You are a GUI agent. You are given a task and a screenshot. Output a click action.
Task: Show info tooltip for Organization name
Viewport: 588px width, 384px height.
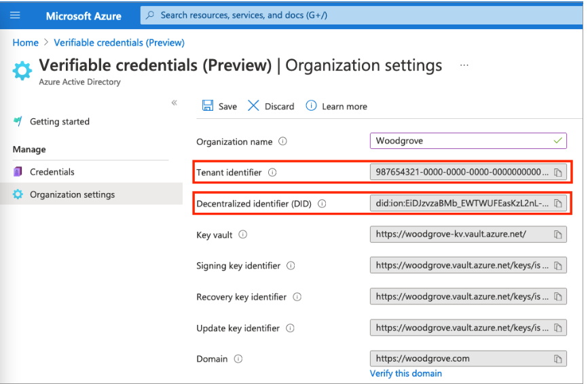282,142
